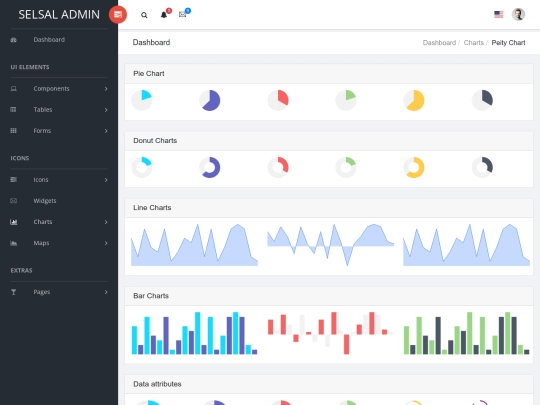The height and width of the screenshot is (405, 540).
Task: Click the Maps icon in sidebar
Action: click(13, 243)
